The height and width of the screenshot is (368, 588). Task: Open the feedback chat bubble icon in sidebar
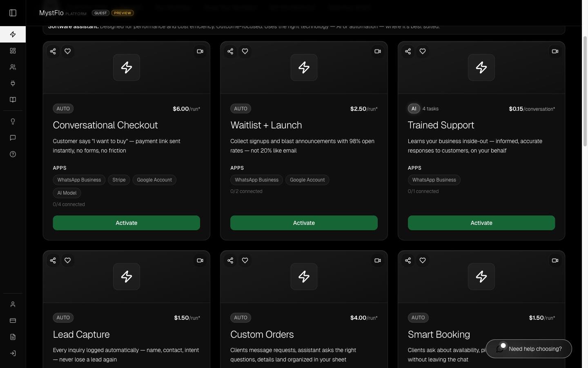(13, 138)
